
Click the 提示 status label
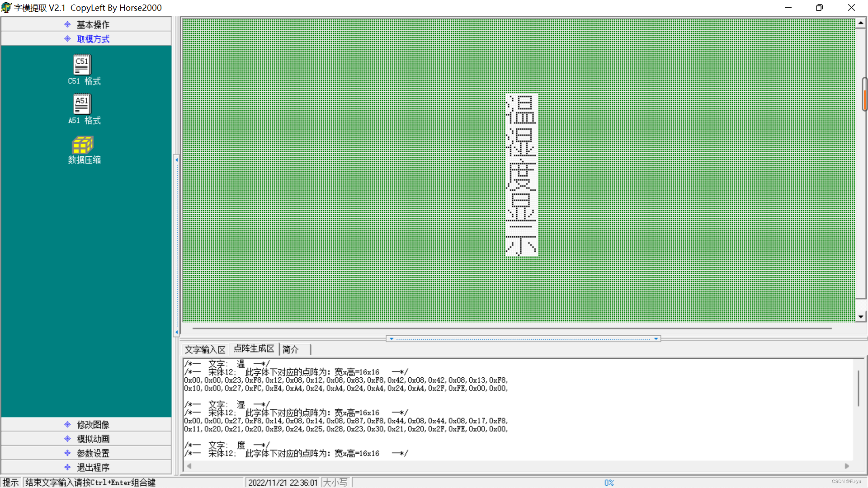pyautogui.click(x=11, y=483)
